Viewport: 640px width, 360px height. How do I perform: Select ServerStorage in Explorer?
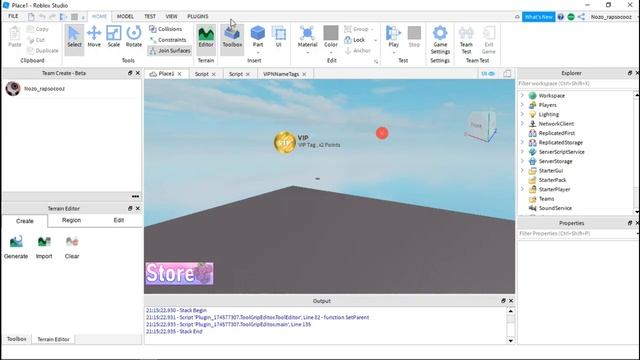(555, 161)
